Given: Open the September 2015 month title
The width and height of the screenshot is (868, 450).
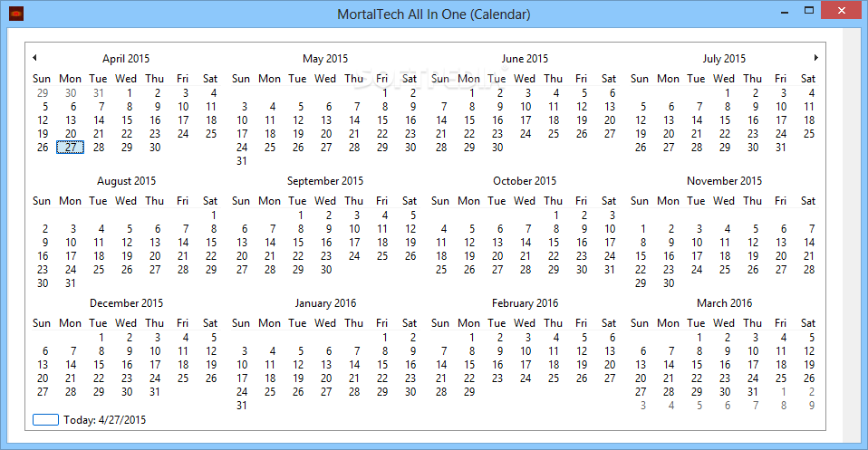Looking at the screenshot, I should tap(325, 181).
